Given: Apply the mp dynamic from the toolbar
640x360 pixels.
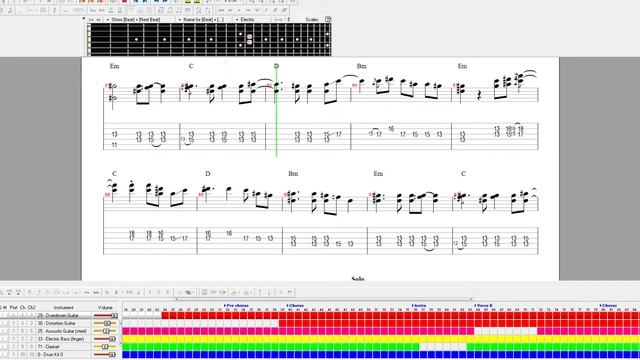Looking at the screenshot, I should click(x=248, y=10).
